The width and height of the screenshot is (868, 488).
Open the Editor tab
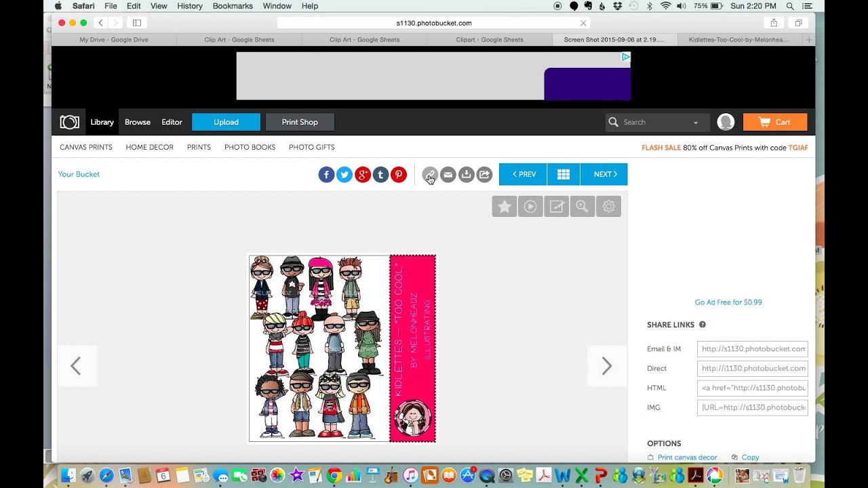click(x=172, y=122)
